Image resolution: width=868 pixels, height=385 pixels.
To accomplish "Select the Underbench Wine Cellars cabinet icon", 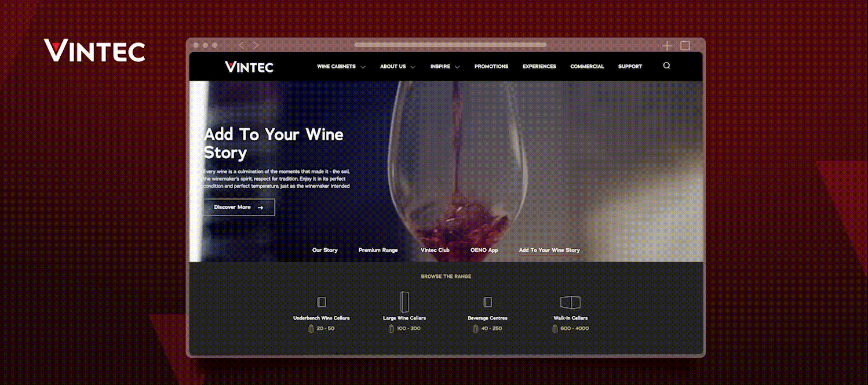I will (320, 302).
